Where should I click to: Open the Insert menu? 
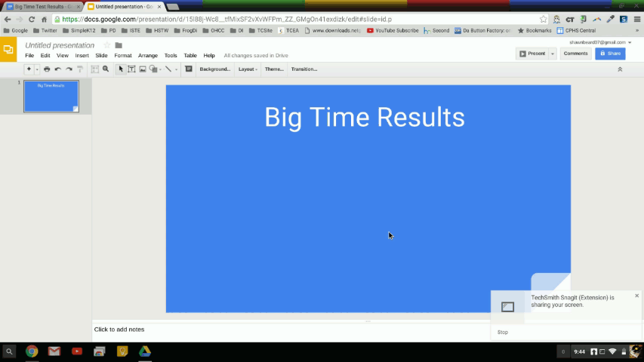pos(82,56)
